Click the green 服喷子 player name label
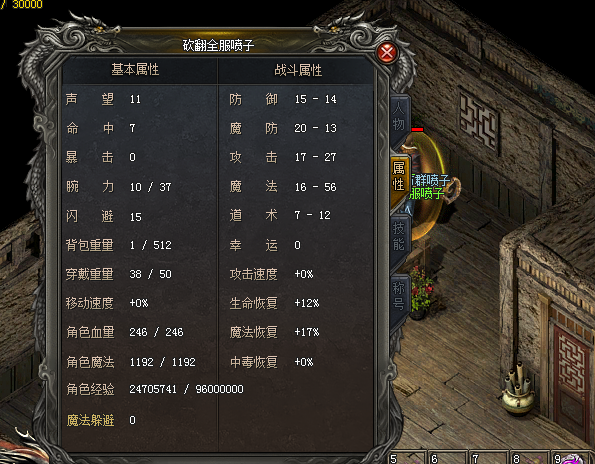Screen dimensions: 595x464 point(427,194)
